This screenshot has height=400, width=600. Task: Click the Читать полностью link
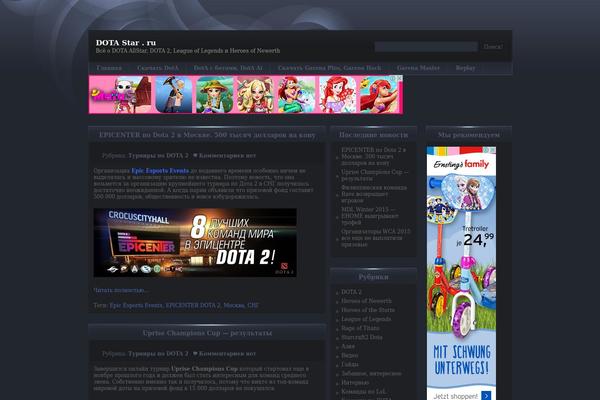[120, 290]
